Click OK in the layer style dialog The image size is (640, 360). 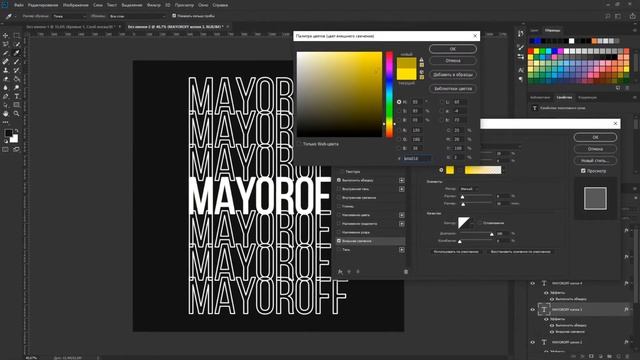point(595,138)
